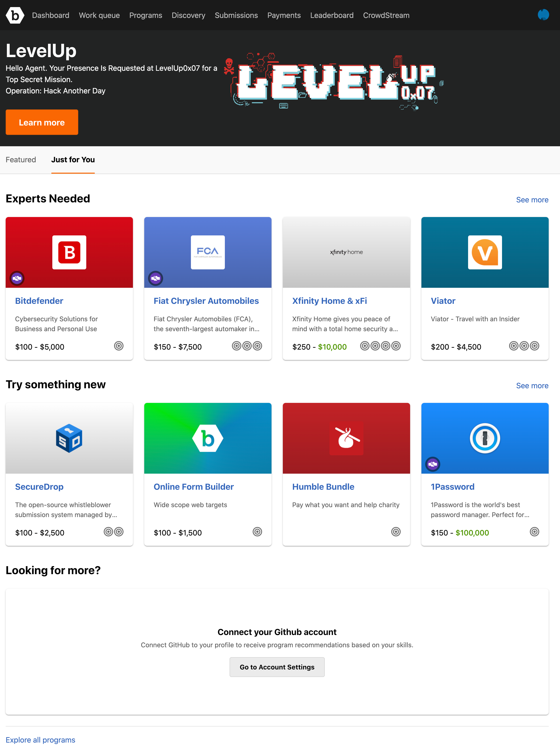Click 'Connect your Github account' heading
560x752 pixels.
tap(277, 632)
